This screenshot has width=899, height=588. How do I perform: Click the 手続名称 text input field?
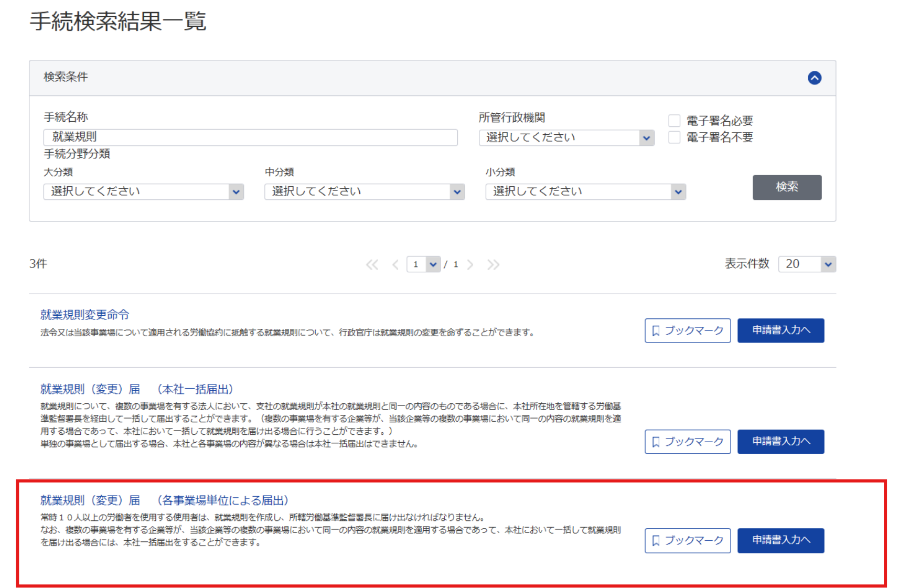250,137
